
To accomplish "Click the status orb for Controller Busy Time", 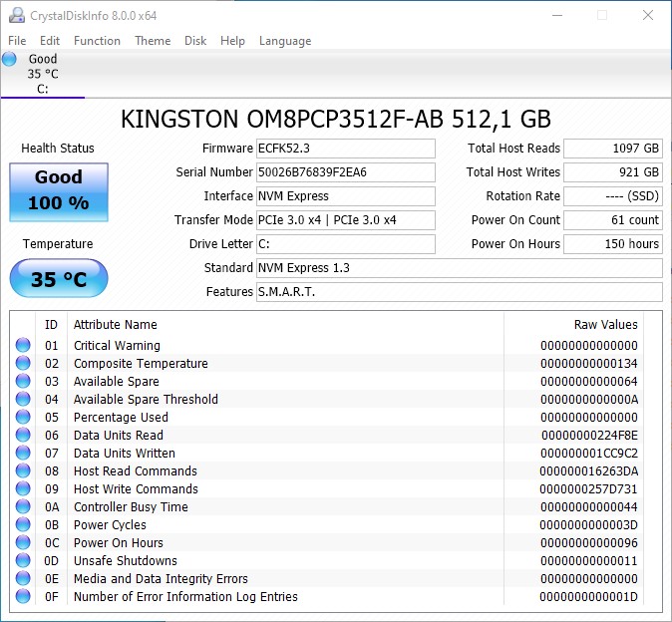I will pyautogui.click(x=23, y=506).
